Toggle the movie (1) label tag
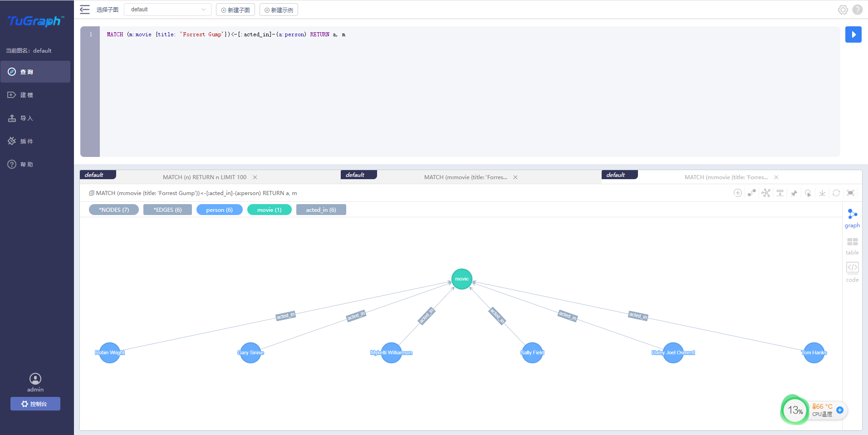 coord(270,210)
